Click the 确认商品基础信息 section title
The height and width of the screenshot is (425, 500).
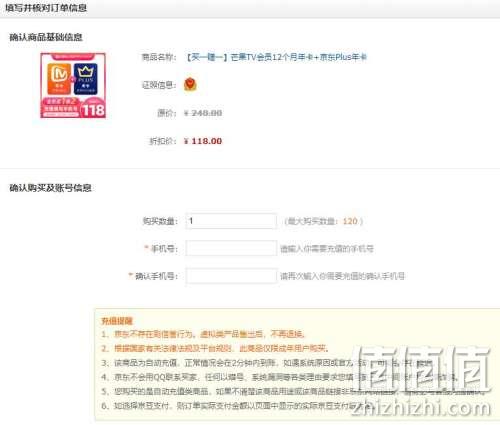(46, 37)
